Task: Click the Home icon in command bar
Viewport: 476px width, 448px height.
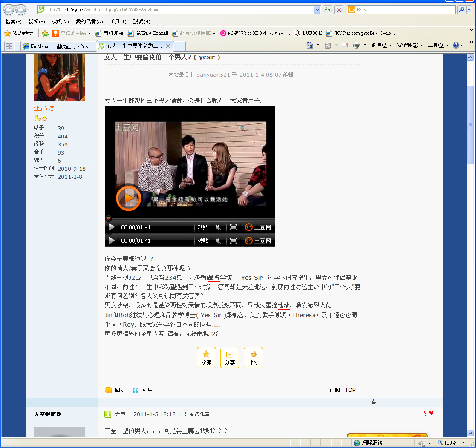Action: click(310, 45)
